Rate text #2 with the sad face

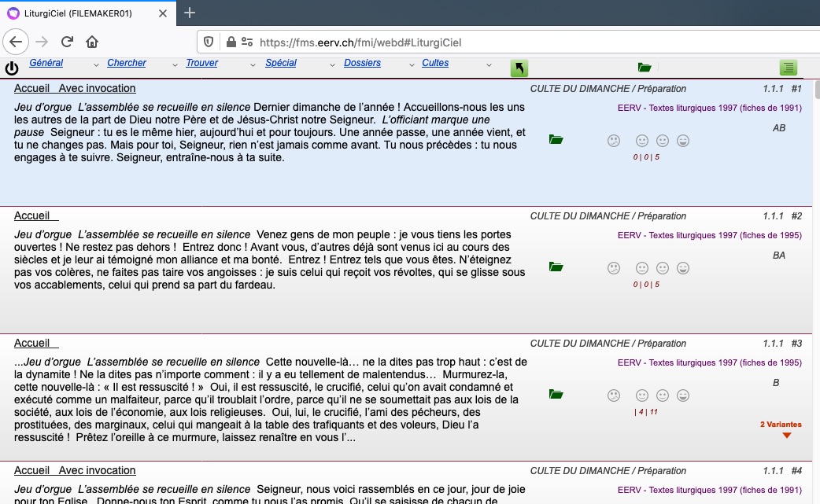point(614,268)
